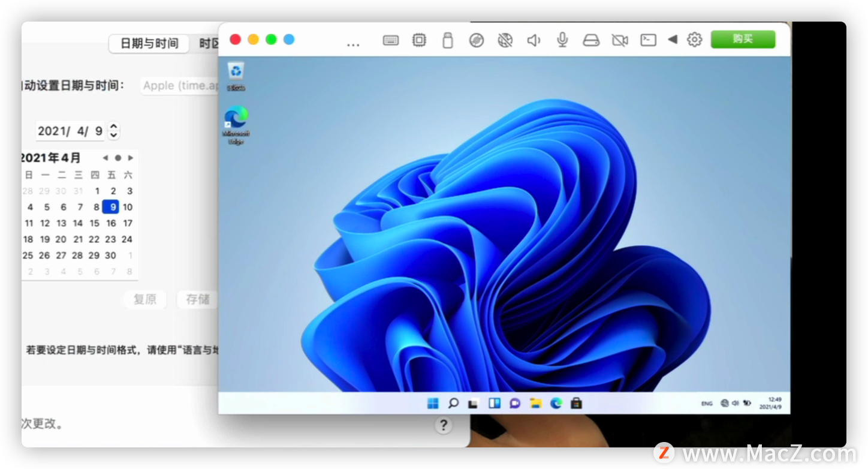This screenshot has height=469, width=868.
Task: Select day 12 in the April calendar
Action: 45,223
